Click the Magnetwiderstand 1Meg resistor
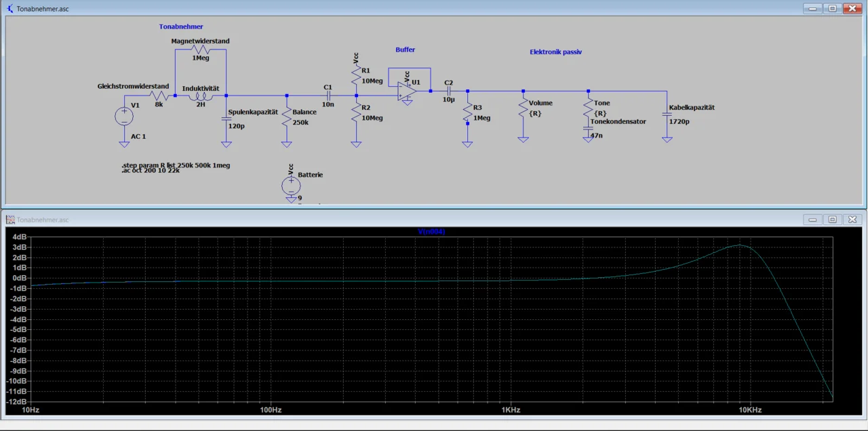Screen dimensions: 868x431 pyautogui.click(x=200, y=49)
